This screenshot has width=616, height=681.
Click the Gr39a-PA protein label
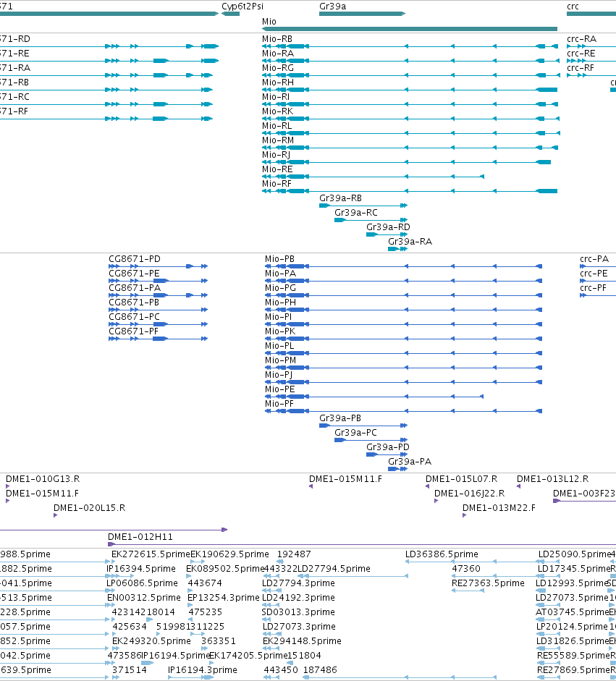(410, 462)
